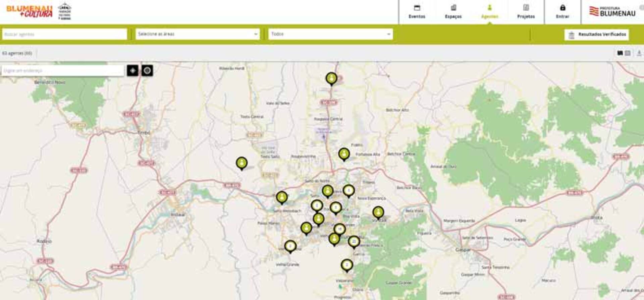The height and width of the screenshot is (300, 644).
Task: Switch to list view mode
Action: coord(628,53)
